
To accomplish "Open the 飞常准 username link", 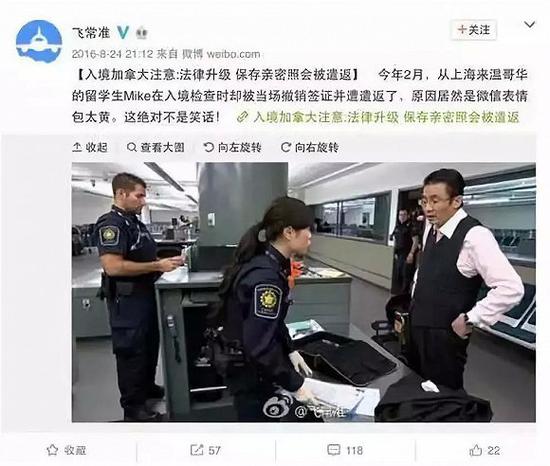I will click(x=91, y=33).
